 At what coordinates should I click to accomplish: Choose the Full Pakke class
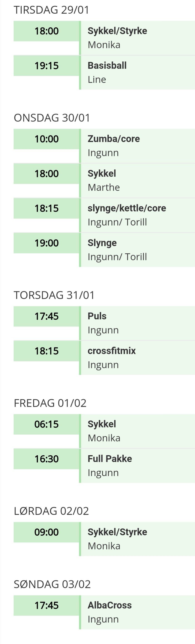tap(110, 459)
